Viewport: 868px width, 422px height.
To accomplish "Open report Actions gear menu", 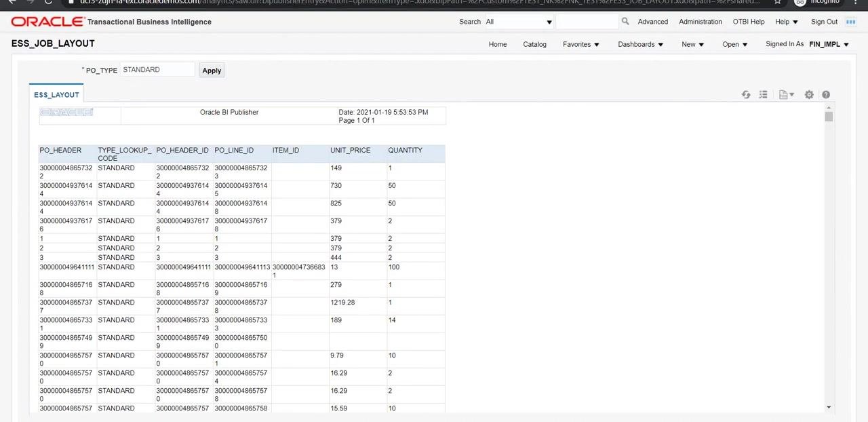I will coord(809,95).
